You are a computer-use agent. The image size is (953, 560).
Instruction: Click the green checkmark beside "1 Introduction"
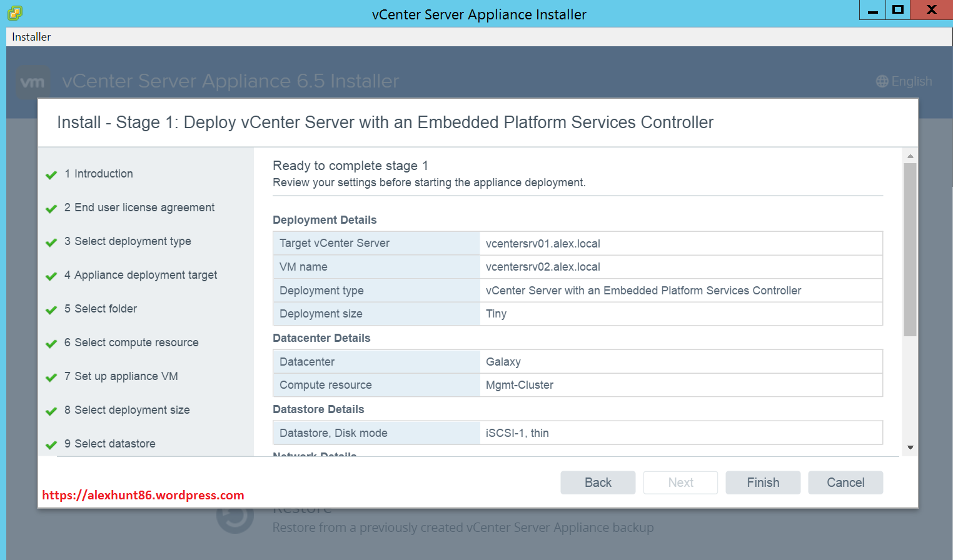pos(51,175)
